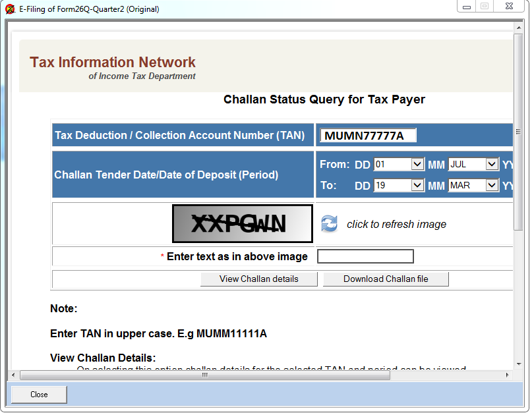
Task: Click 'of Income Tax Department' subtitle
Action: tap(142, 76)
